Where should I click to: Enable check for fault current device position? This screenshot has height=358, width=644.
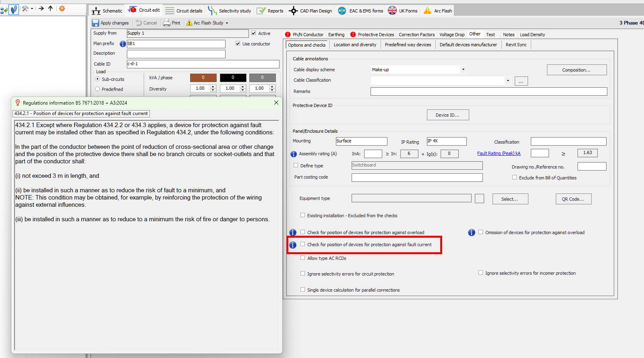[x=303, y=244]
